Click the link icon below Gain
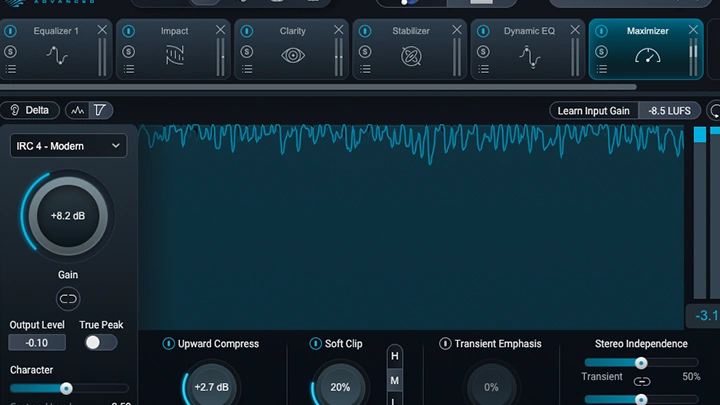The height and width of the screenshot is (405, 720). pos(68,299)
